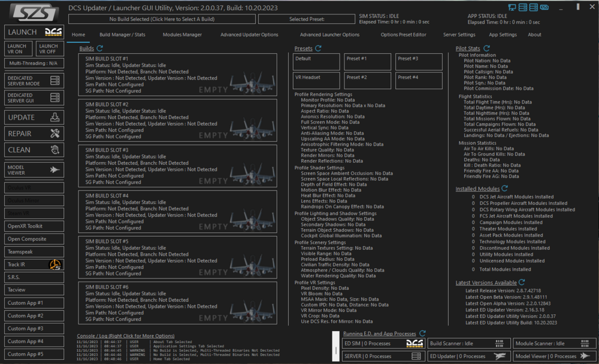Select the Preset #4 box
Image resolution: width=599 pixels, height=364 pixels.
(419, 81)
